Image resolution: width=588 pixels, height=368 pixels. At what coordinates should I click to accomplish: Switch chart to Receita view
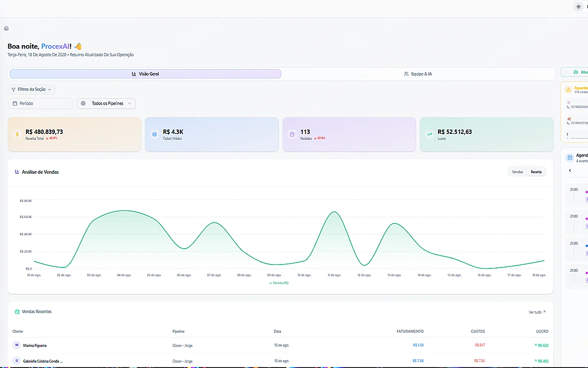click(x=536, y=172)
